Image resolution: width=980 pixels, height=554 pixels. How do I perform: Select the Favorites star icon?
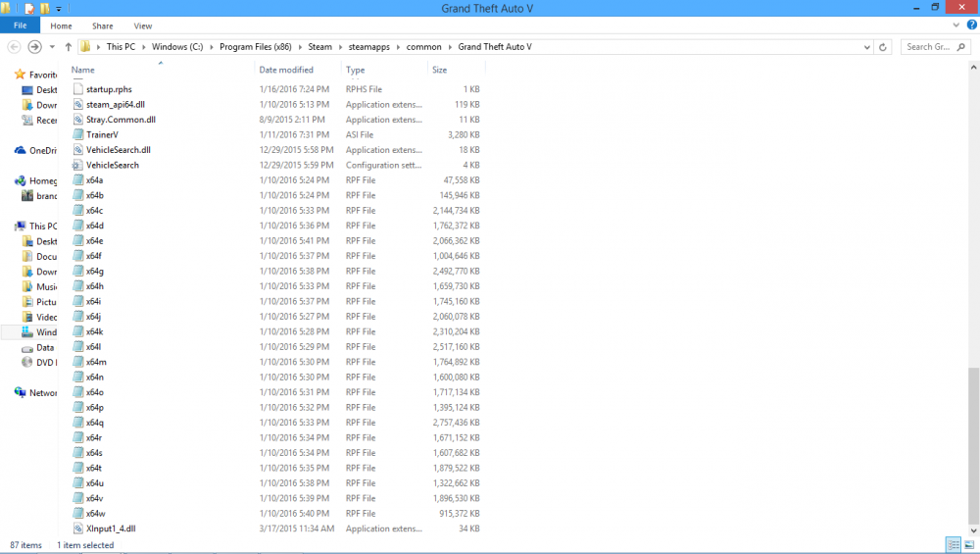[20, 75]
